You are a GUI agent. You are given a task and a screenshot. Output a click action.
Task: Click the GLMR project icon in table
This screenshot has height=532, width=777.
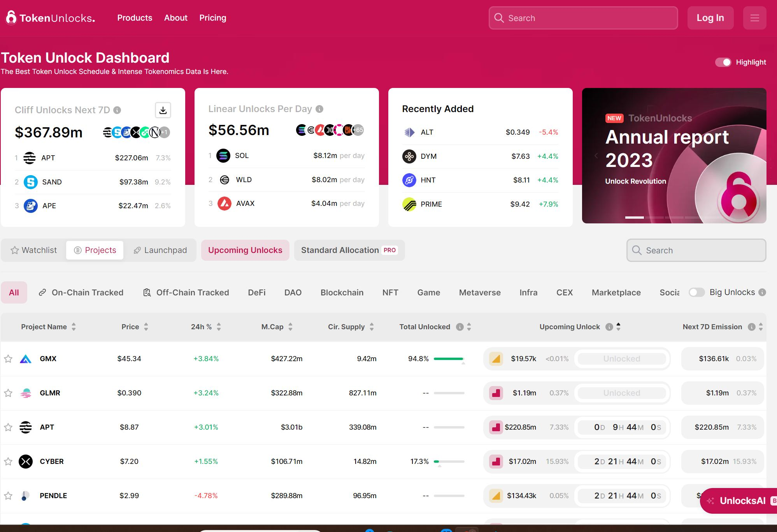(26, 393)
